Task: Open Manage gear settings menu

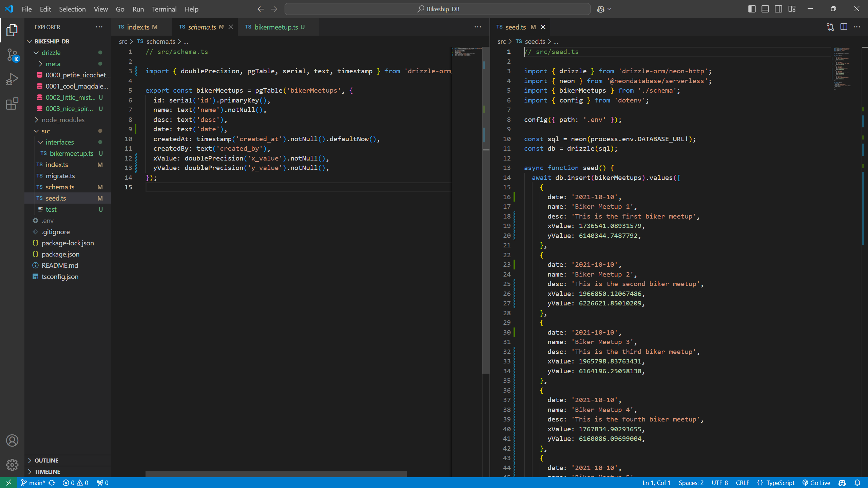Action: point(12,465)
